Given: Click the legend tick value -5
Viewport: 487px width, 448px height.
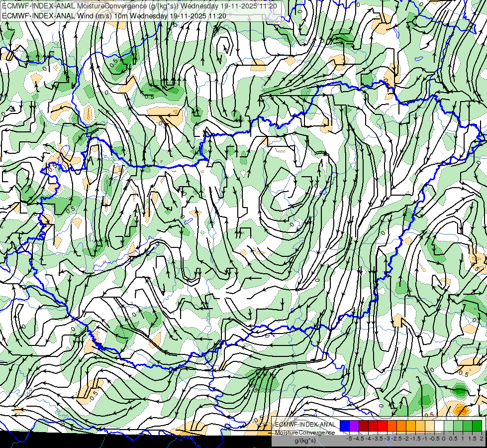Looking at the screenshot, I should [x=349, y=439].
